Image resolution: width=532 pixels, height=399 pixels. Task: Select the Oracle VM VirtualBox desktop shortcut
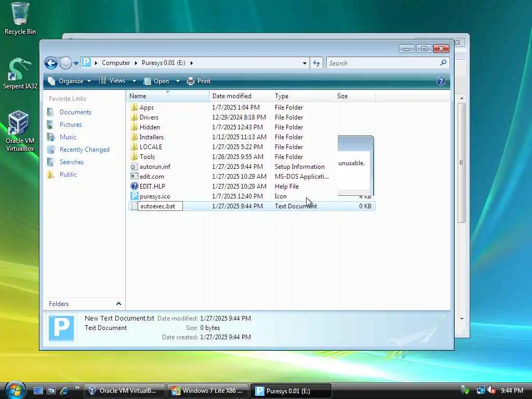click(20, 131)
